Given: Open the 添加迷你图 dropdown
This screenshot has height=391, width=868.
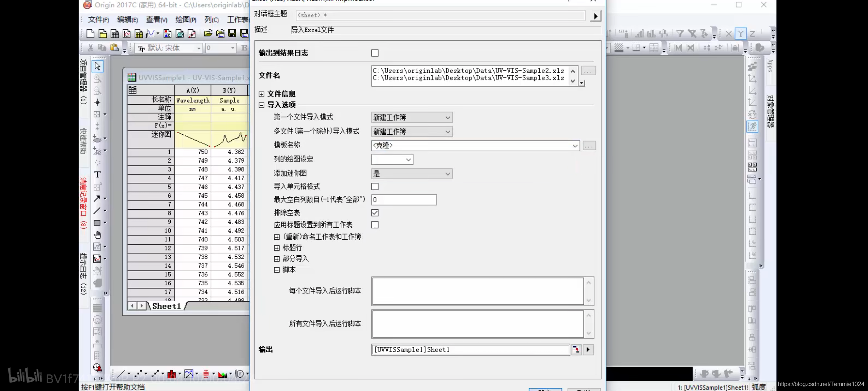Looking at the screenshot, I should pyautogui.click(x=412, y=174).
